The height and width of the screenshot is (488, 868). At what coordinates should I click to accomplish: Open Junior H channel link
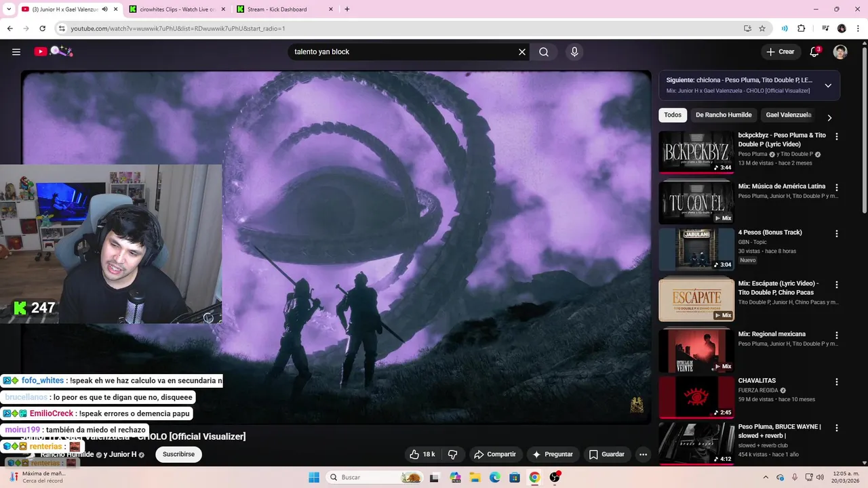point(123,454)
